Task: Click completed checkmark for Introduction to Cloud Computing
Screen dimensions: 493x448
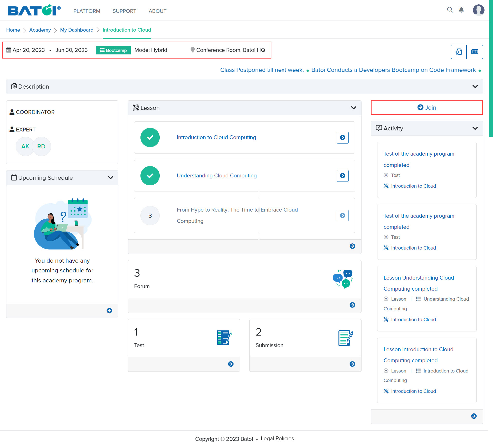Action: pos(150,137)
